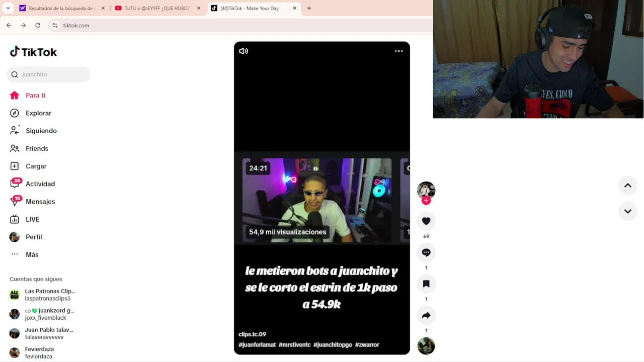Close the TUTU x @JEYYFF YouTube tab

[199, 8]
